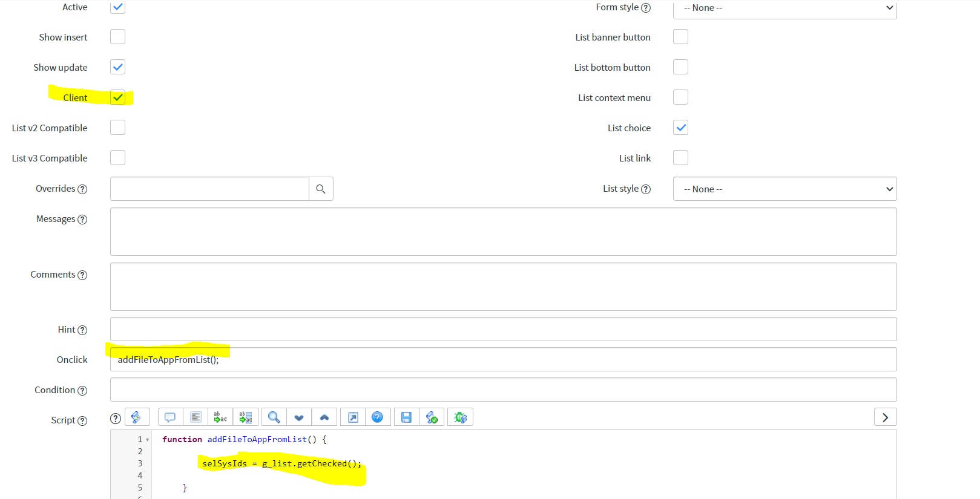The height and width of the screenshot is (499, 980).
Task: Open help for List style field
Action: click(x=646, y=189)
